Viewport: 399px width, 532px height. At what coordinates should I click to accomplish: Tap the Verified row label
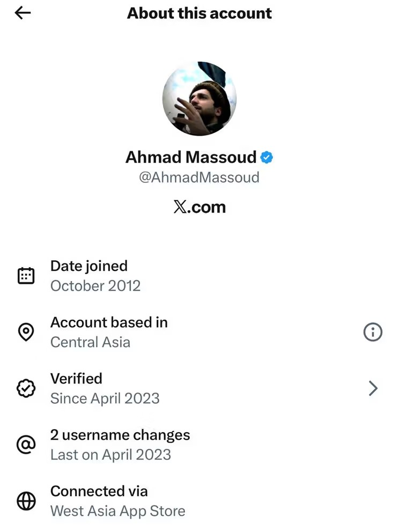[76, 379]
